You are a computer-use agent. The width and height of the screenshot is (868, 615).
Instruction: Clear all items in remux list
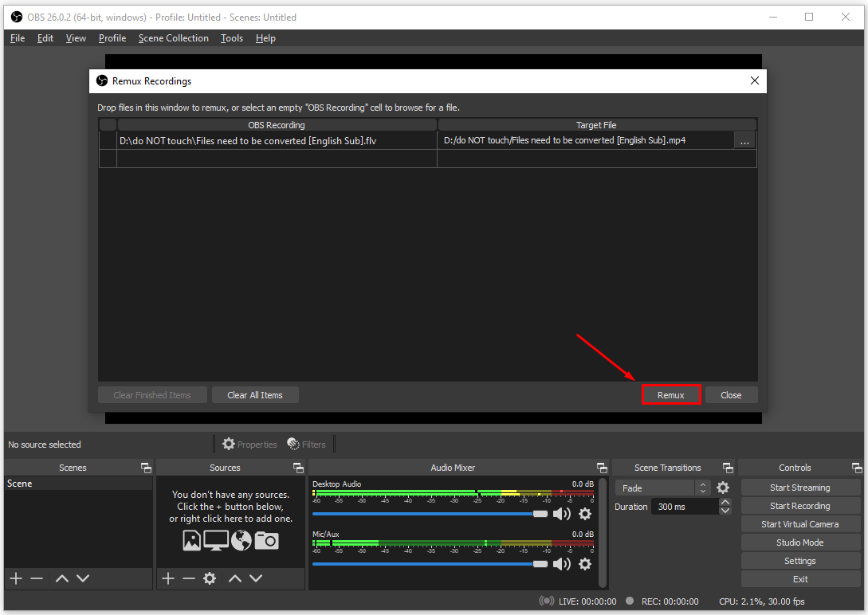[x=254, y=395]
